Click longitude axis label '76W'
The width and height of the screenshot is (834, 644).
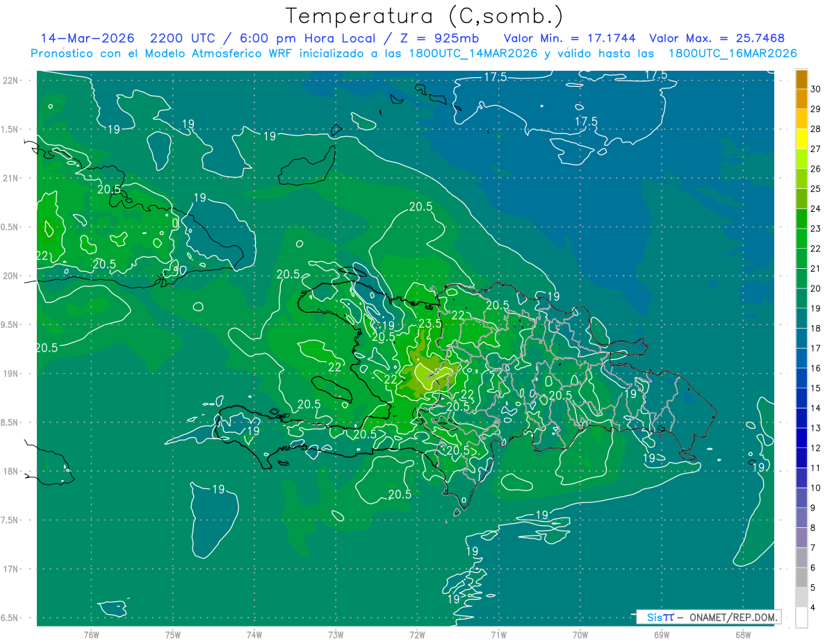coord(91,635)
